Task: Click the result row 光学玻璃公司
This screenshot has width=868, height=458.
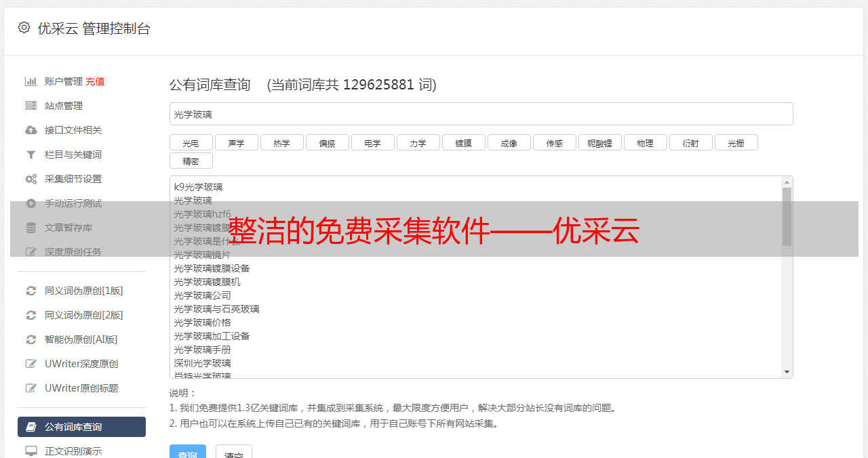Action: pyautogui.click(x=202, y=295)
